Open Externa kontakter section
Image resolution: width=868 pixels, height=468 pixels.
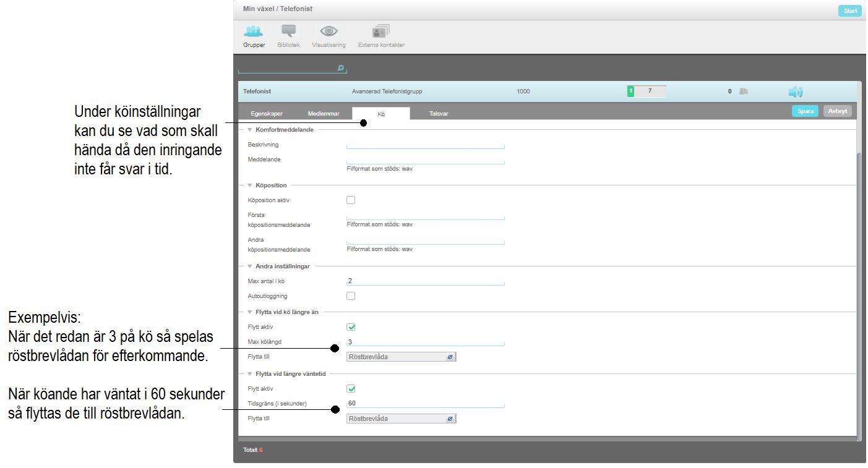[x=381, y=36]
